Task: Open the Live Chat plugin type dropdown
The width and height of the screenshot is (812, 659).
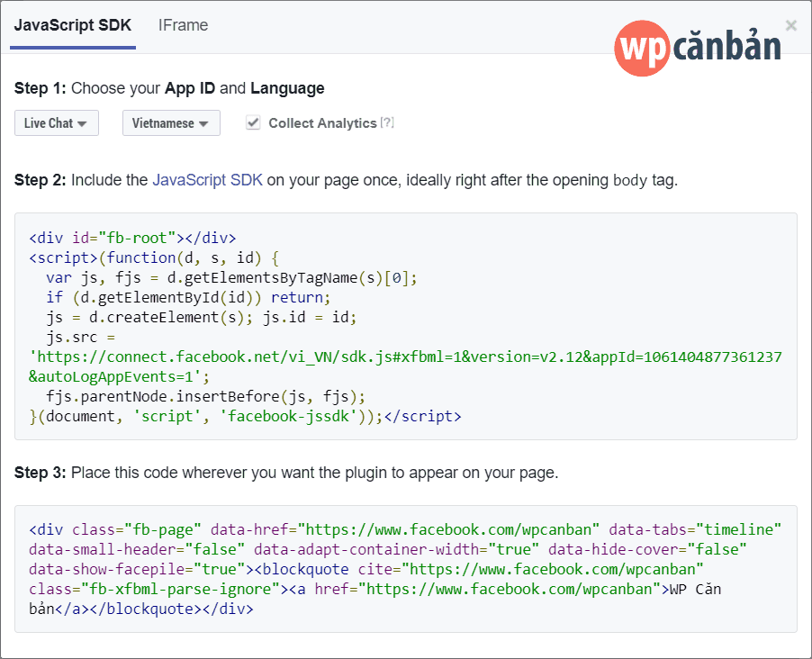Action: [x=56, y=122]
